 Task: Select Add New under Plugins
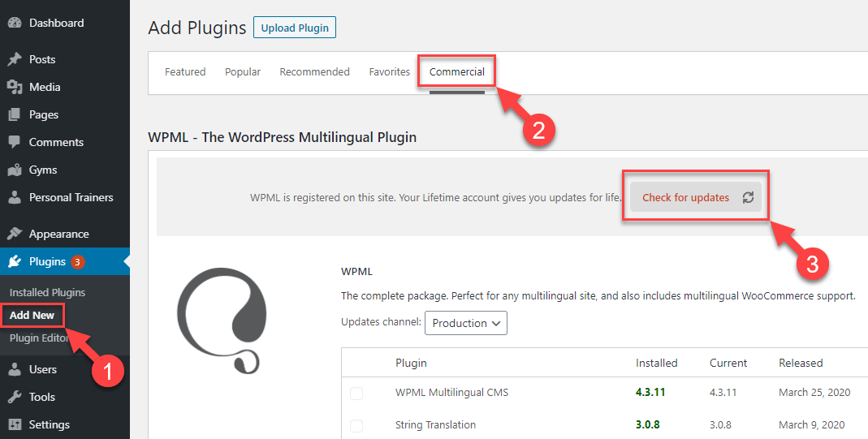click(x=32, y=315)
